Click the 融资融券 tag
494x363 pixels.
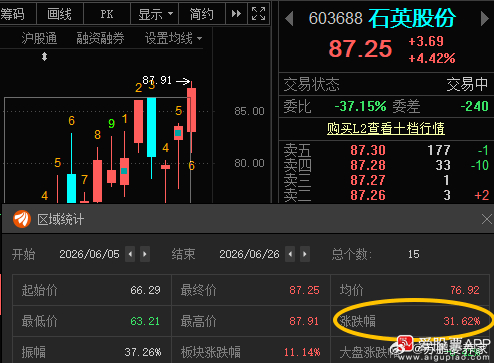click(100, 39)
